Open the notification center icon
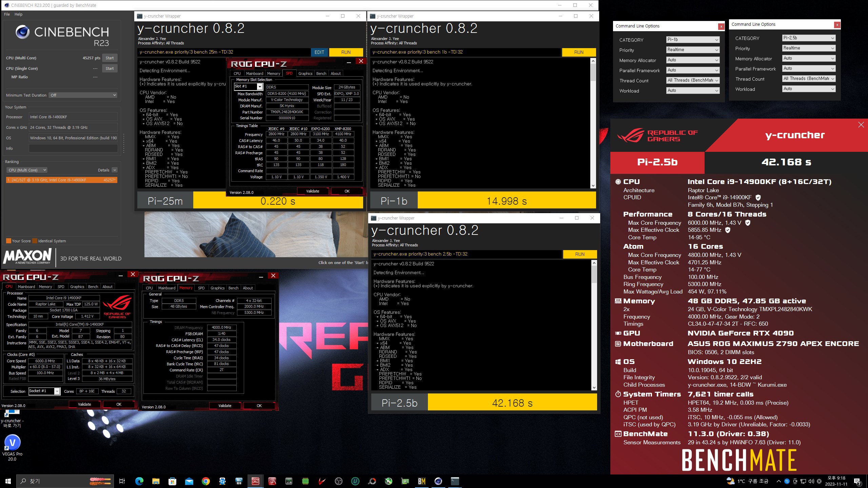The height and width of the screenshot is (488, 868). (x=857, y=481)
